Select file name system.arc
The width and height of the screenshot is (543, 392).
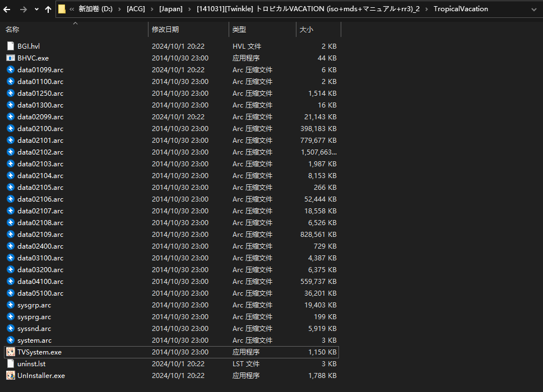[35, 340]
